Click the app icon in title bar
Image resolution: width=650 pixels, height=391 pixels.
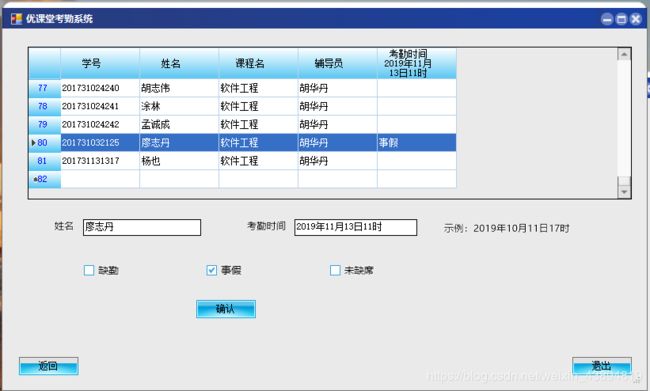click(x=17, y=19)
